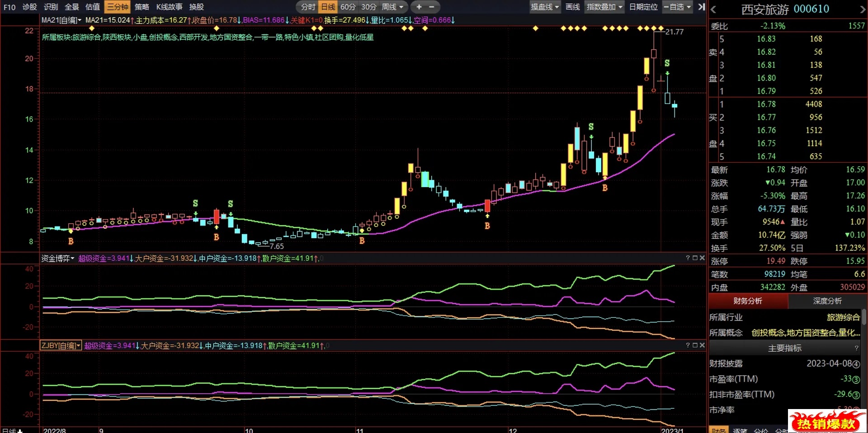Go to previous stock with left arrow
Image resolution: width=868 pixels, height=433 pixels.
(x=713, y=9)
